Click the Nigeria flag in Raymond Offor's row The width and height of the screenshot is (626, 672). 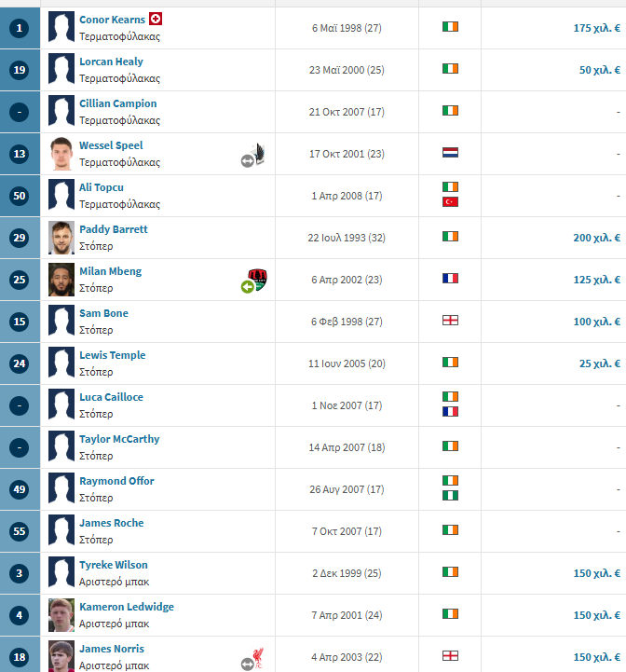[450, 496]
